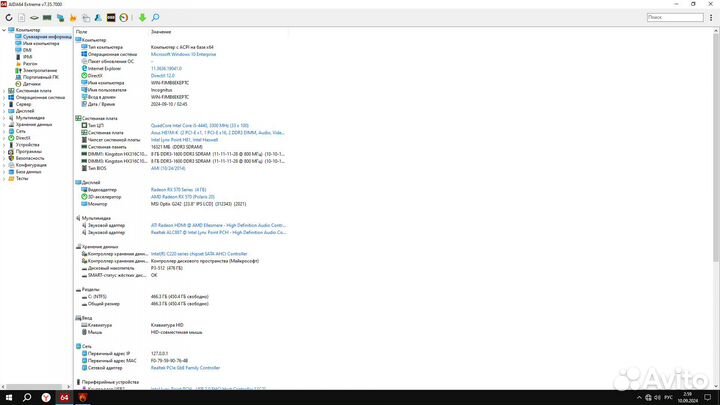This screenshot has width=720, height=405.
Task: Open the Radeon RX 570 Series link
Action: coord(176,189)
